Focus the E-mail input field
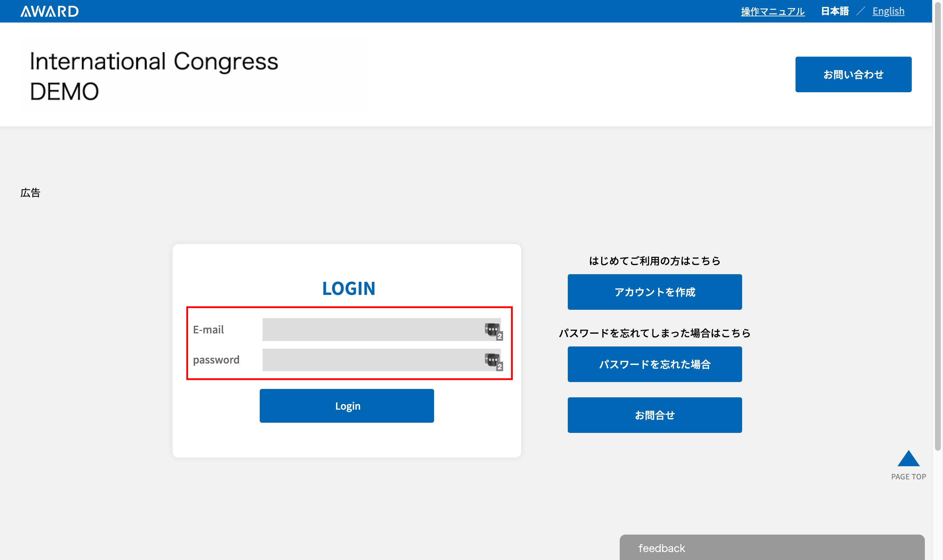Screen dimensions: 943x560 [x=381, y=329]
